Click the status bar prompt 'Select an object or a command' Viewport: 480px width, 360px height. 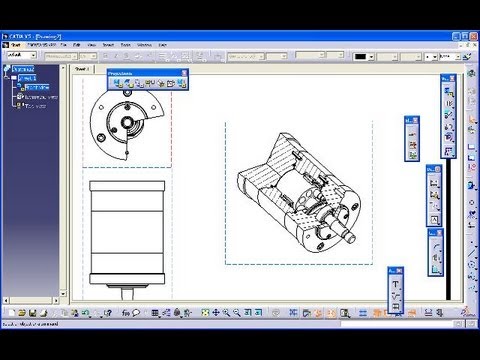30,324
